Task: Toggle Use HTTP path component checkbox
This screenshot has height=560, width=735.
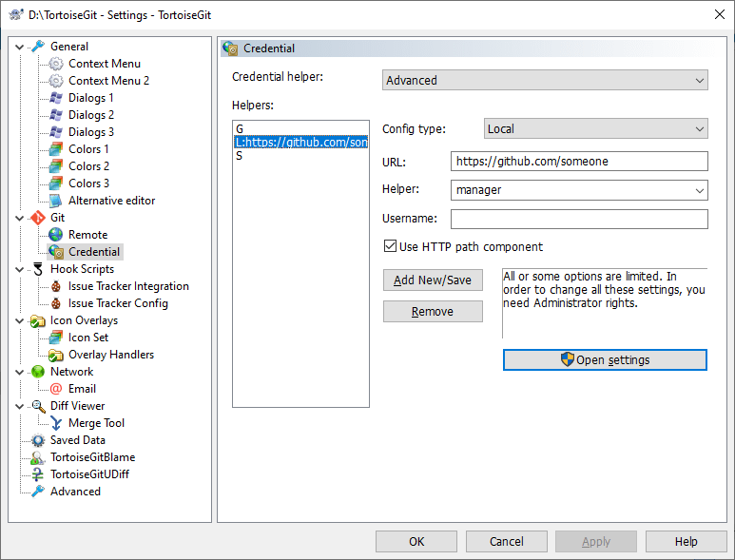Action: (390, 246)
